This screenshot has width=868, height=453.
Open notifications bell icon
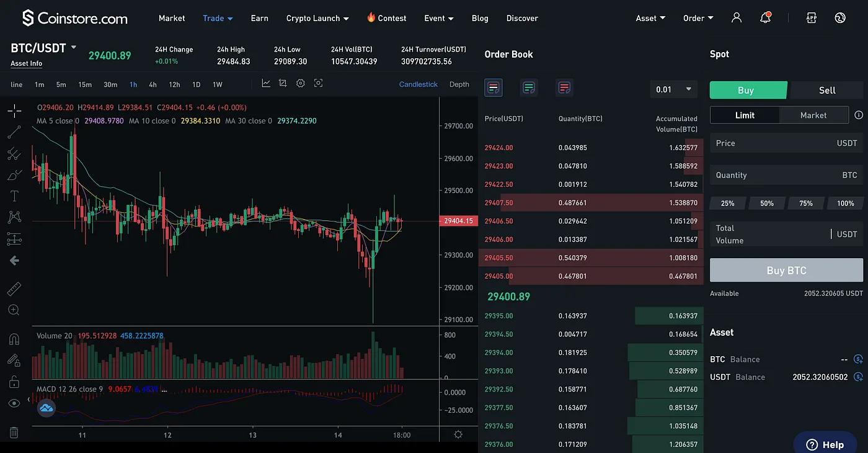point(766,18)
